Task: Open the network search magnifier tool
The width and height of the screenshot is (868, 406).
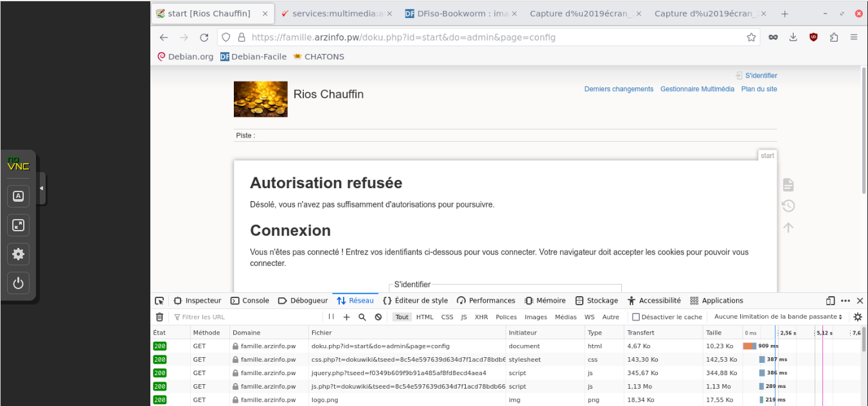Action: [362, 317]
